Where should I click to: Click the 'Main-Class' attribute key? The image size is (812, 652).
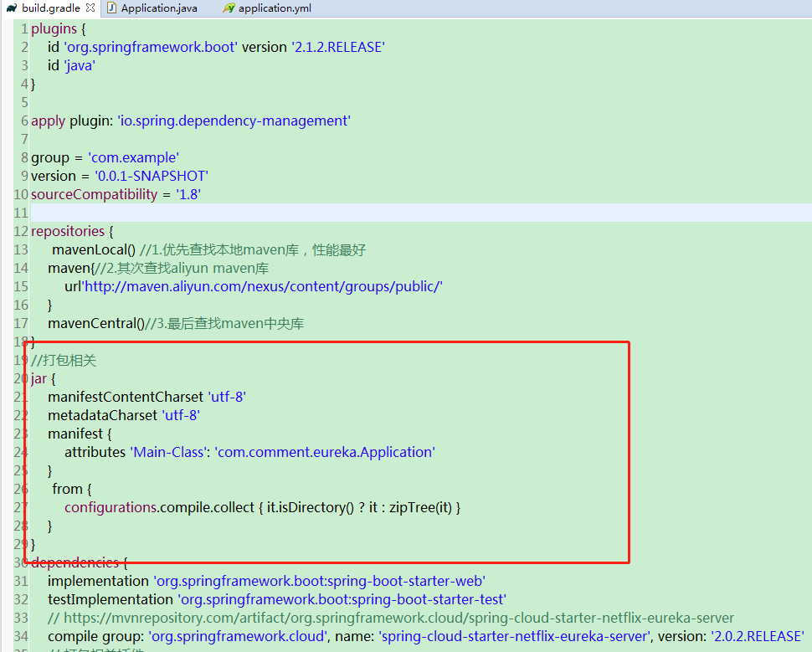click(x=168, y=452)
